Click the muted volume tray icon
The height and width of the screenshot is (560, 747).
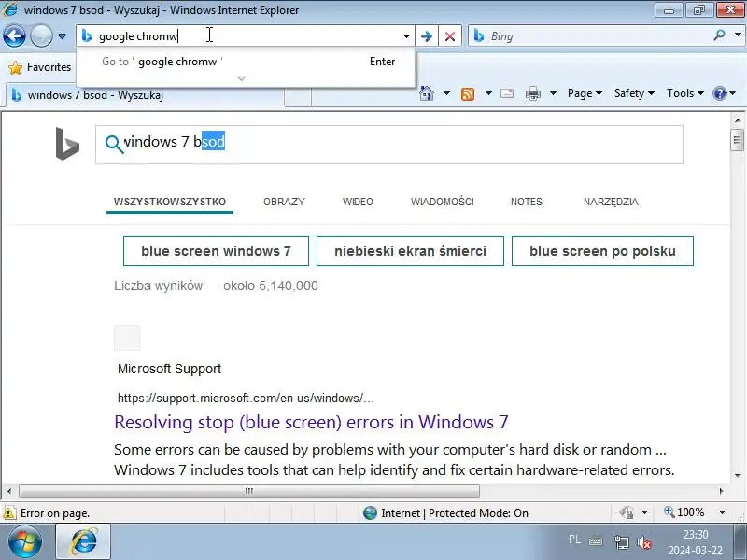click(x=644, y=542)
